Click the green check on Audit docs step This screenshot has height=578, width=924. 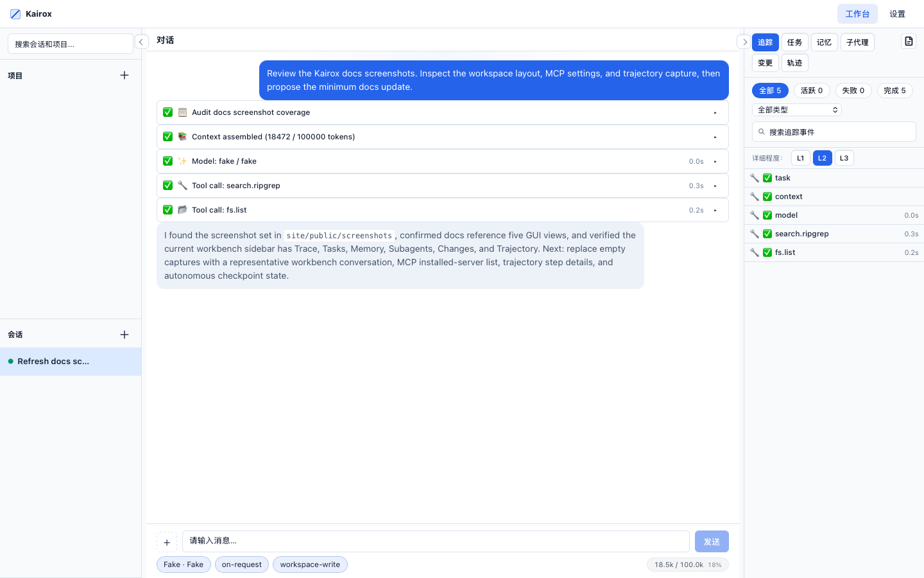pos(167,112)
